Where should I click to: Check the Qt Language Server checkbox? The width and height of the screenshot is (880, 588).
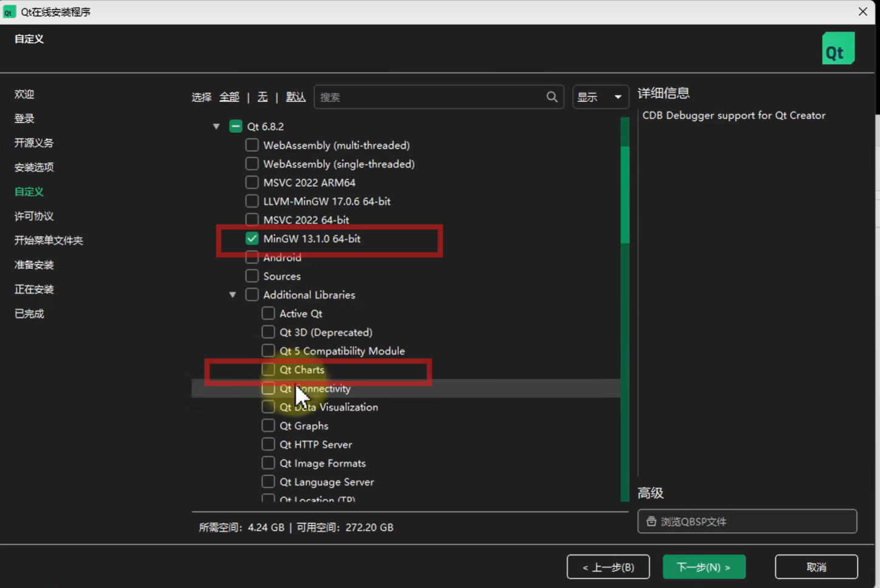pos(268,482)
